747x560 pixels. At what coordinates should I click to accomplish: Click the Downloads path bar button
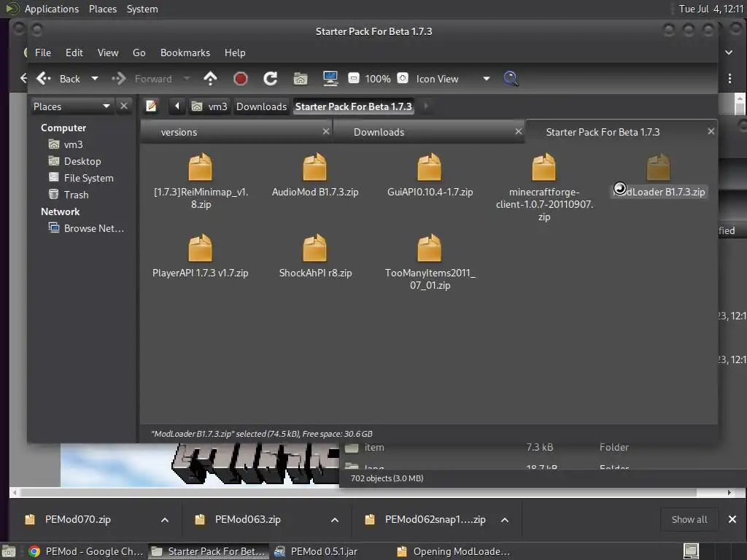click(x=262, y=106)
